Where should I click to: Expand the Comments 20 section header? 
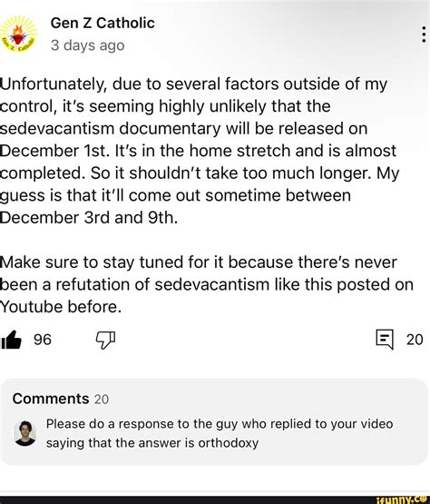pos(61,399)
